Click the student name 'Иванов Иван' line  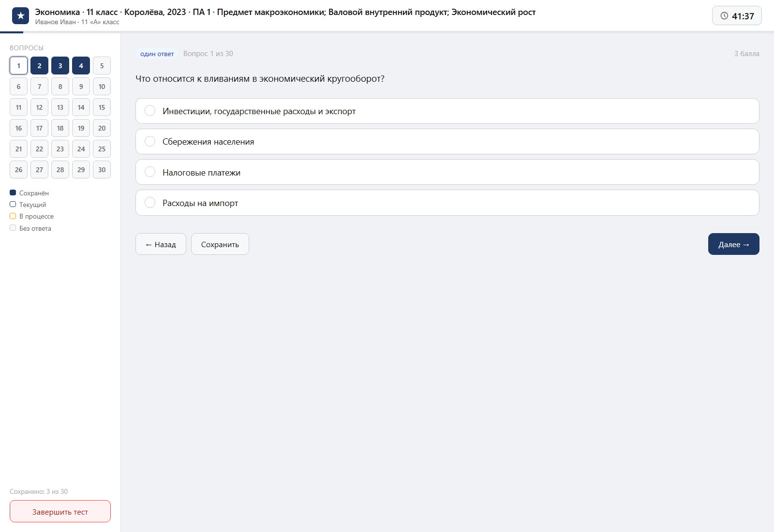pos(77,22)
